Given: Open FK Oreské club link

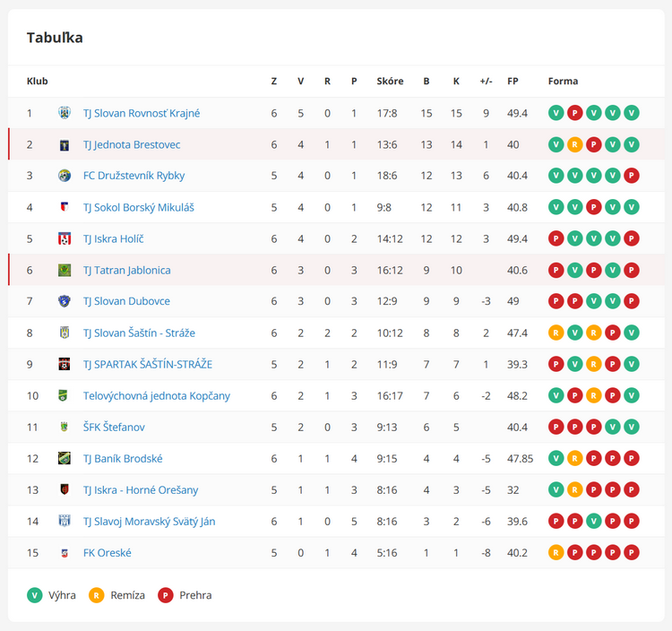Looking at the screenshot, I should coord(108,553).
